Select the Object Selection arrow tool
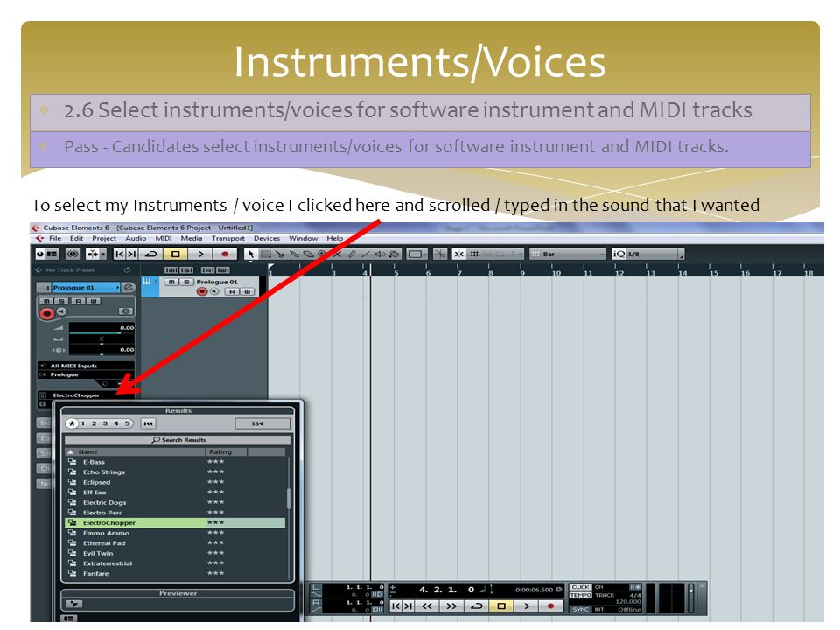The image size is (840, 630). click(250, 254)
